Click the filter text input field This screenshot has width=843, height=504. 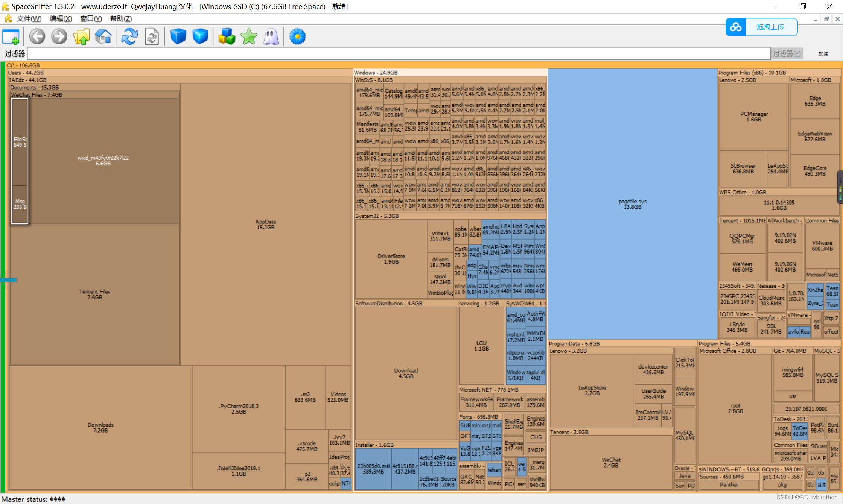click(399, 54)
